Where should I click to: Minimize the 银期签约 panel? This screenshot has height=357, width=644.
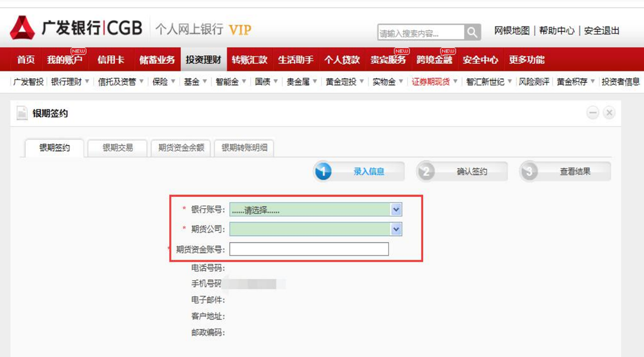(x=593, y=113)
